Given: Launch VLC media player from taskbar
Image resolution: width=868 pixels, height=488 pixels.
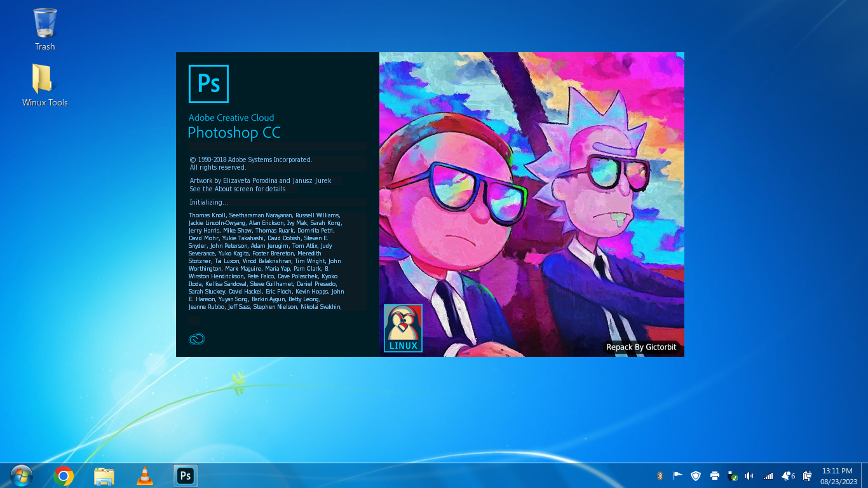Looking at the screenshot, I should pos(145,476).
